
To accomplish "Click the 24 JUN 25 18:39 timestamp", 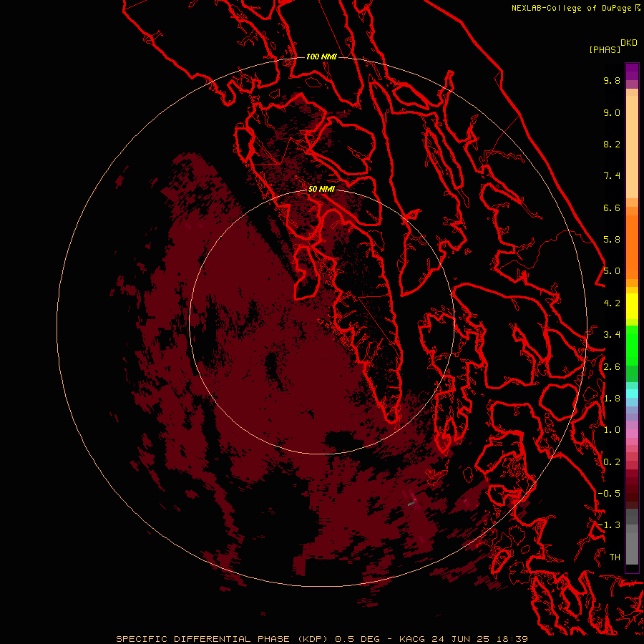I will 479,639.
